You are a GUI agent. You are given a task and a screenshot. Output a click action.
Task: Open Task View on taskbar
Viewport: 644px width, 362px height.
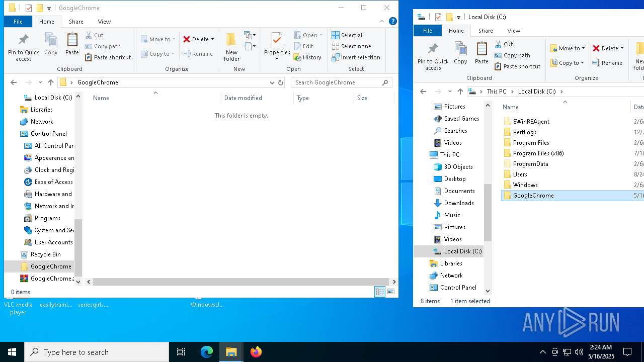tap(181, 352)
